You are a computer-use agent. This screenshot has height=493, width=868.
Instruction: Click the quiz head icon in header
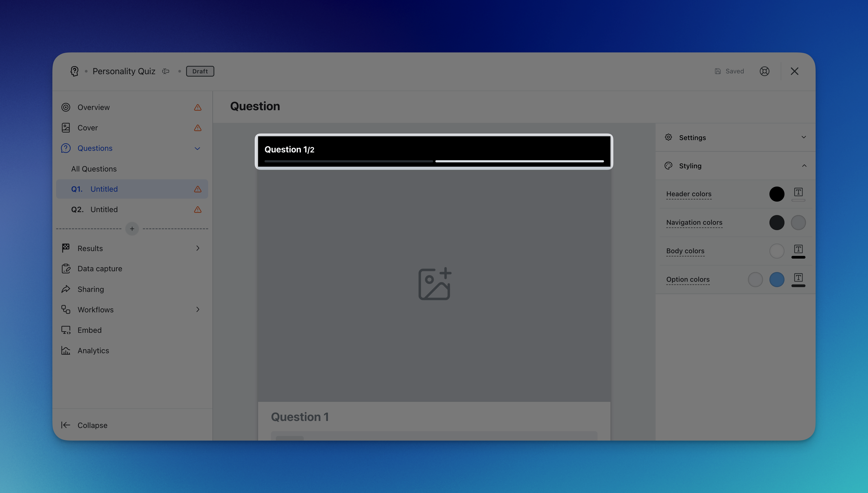pyautogui.click(x=74, y=71)
